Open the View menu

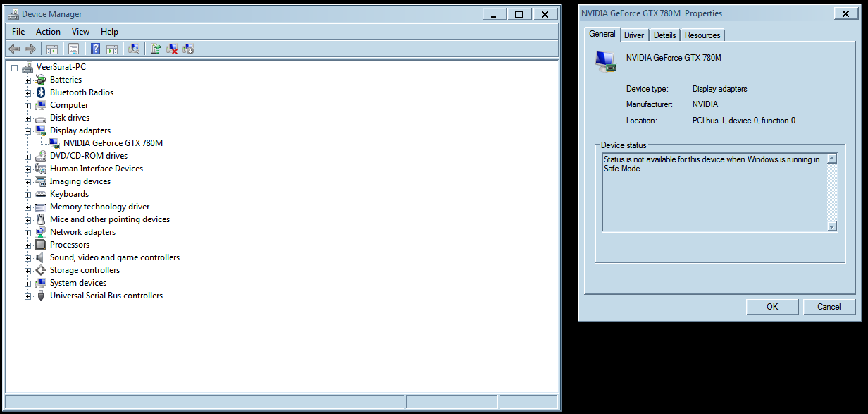coord(80,32)
